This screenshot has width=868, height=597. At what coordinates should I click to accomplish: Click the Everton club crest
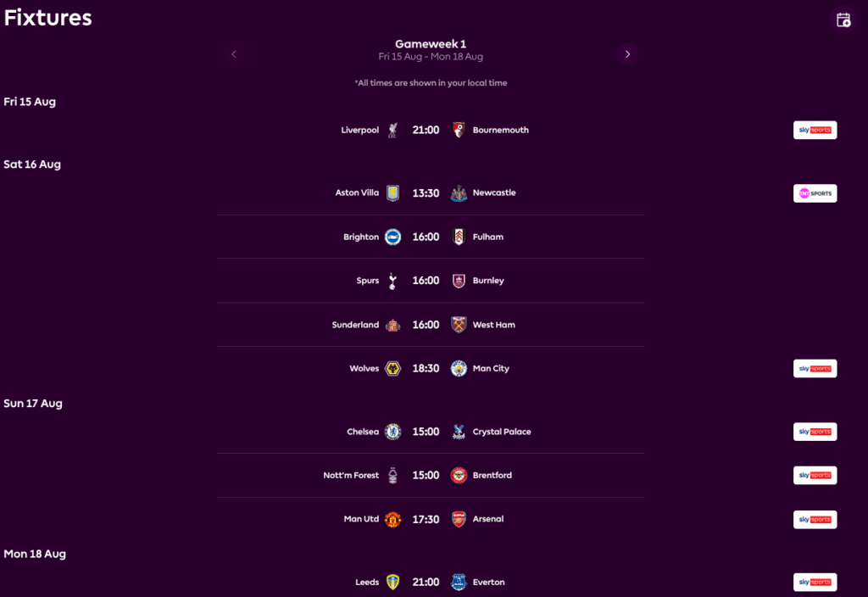pyautogui.click(x=457, y=582)
